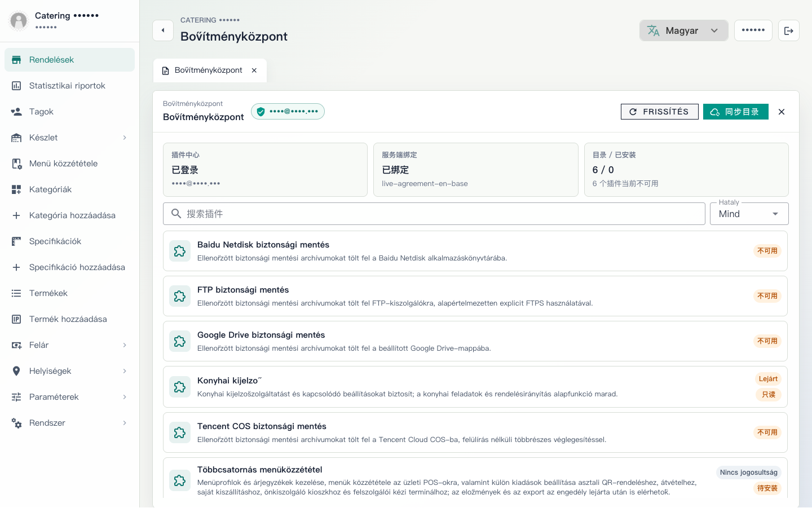
Task: Click 不可用 badge on FTP row
Action: (x=767, y=296)
